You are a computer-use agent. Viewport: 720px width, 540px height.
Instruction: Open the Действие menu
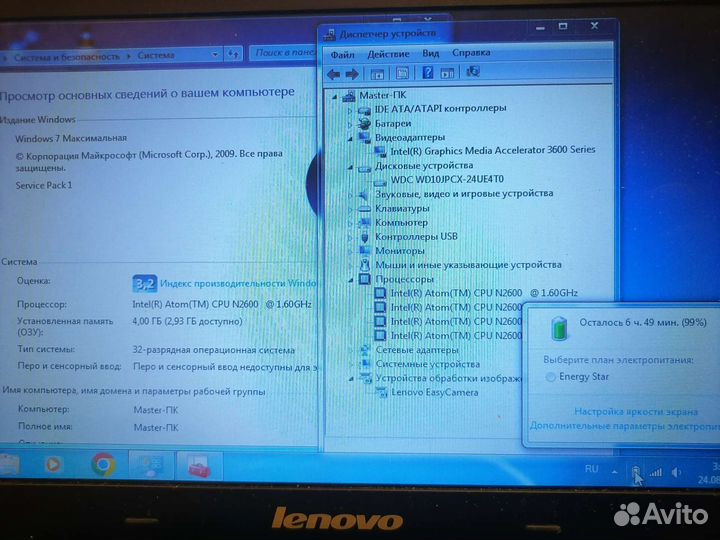(x=388, y=54)
